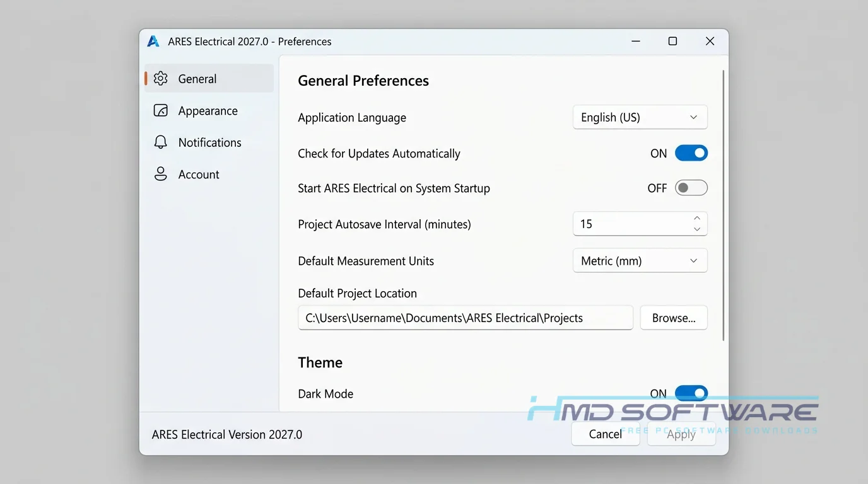Click the "Application Language" label
The height and width of the screenshot is (484, 868).
(x=352, y=118)
